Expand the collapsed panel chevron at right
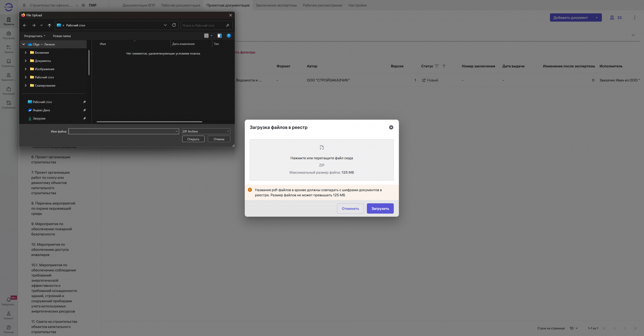 point(633,35)
